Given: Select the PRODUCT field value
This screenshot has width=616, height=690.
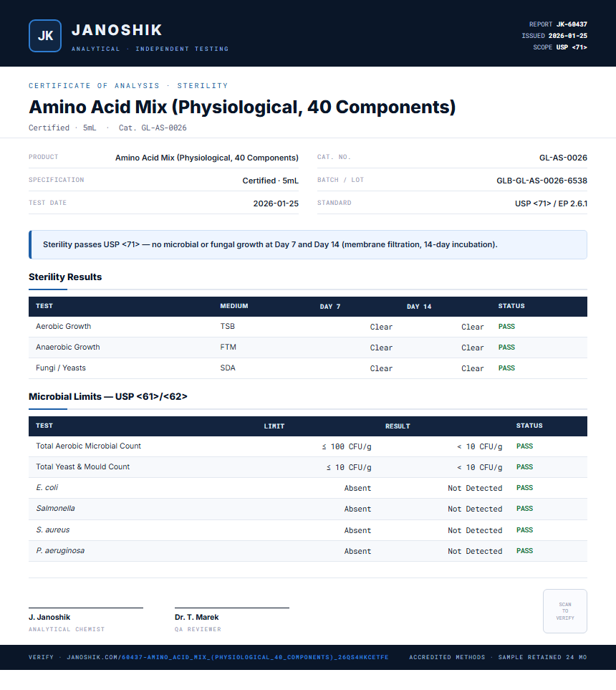Looking at the screenshot, I should coord(207,158).
